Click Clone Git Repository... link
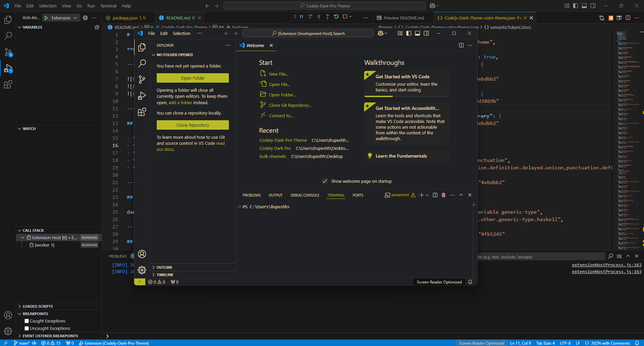This screenshot has width=644, height=346. click(290, 105)
